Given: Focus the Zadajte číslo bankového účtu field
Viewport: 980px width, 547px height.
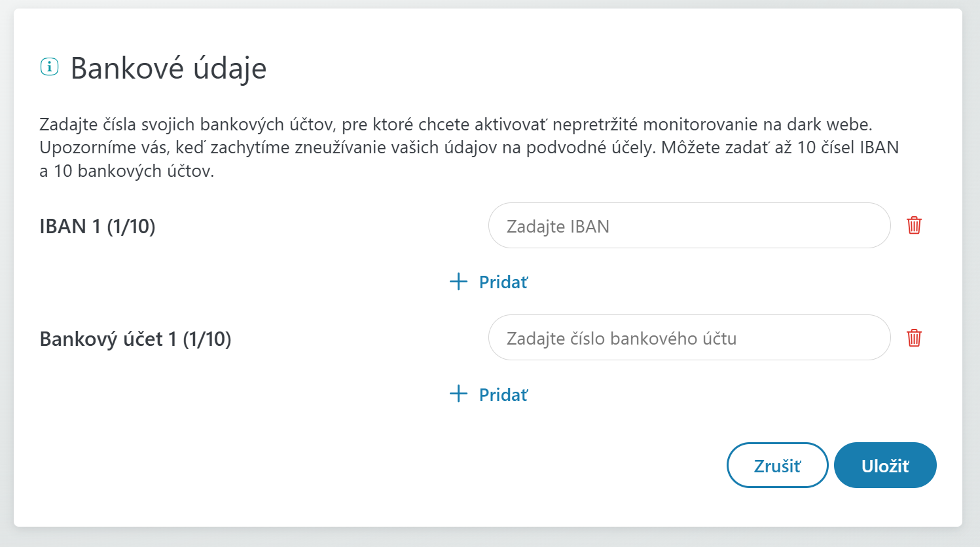Looking at the screenshot, I should [689, 338].
